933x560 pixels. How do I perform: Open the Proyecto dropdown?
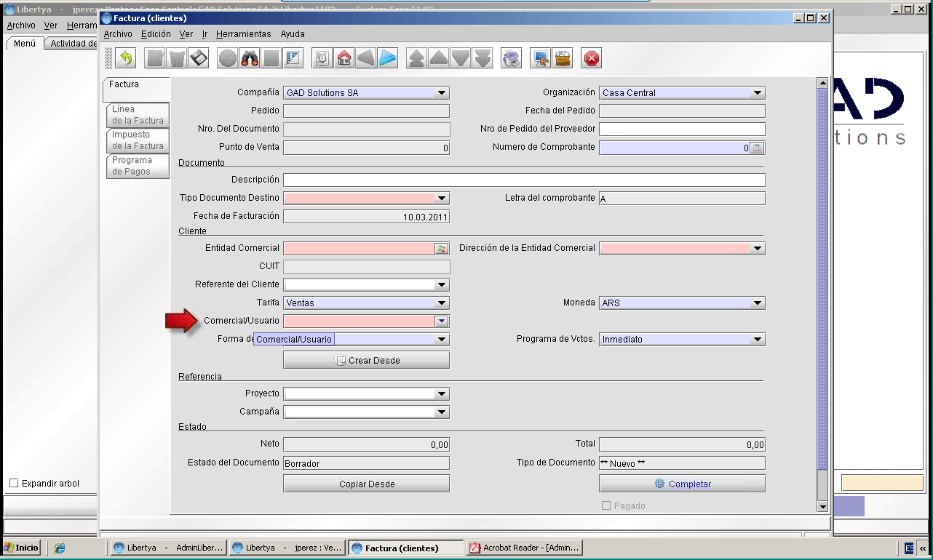442,394
